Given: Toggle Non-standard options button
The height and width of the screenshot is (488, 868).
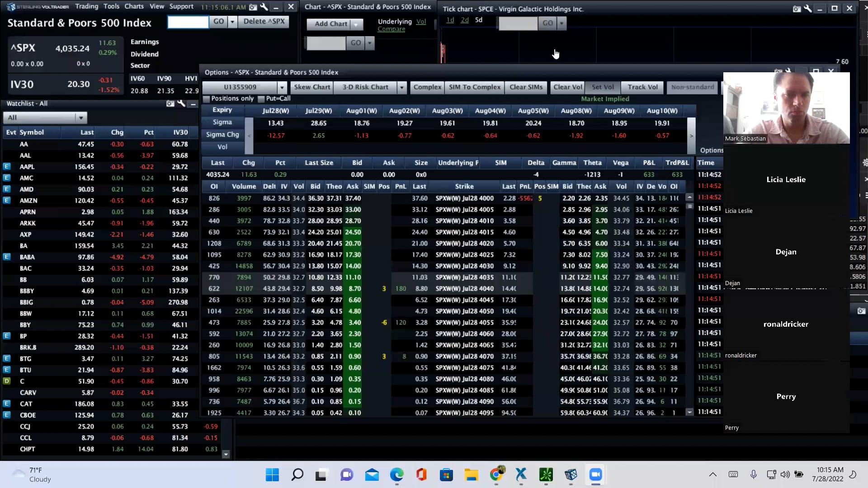Looking at the screenshot, I should point(693,87).
